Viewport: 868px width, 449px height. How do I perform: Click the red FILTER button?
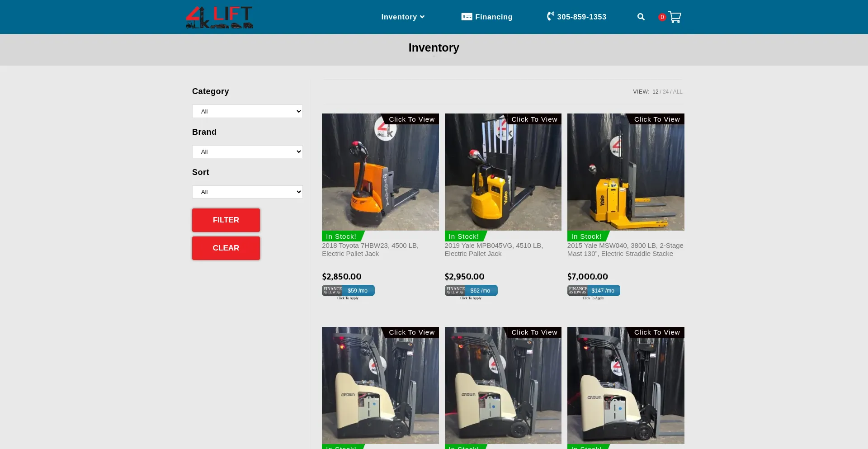(226, 220)
